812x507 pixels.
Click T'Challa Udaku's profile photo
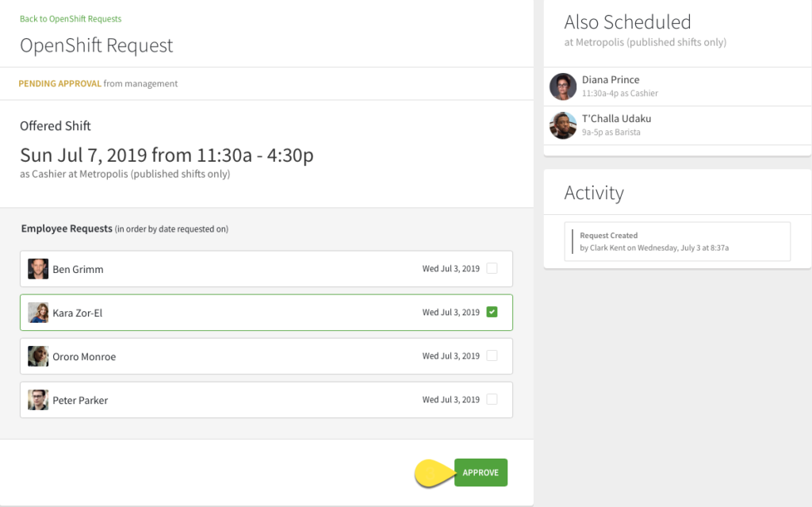(x=562, y=125)
